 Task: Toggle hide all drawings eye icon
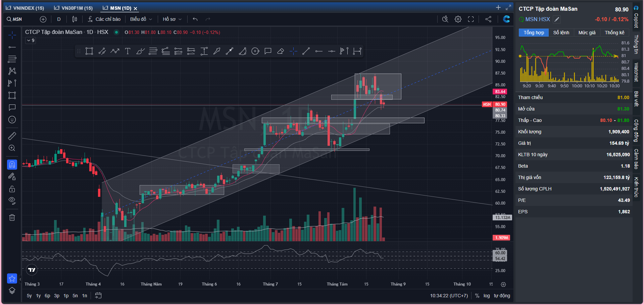12,201
